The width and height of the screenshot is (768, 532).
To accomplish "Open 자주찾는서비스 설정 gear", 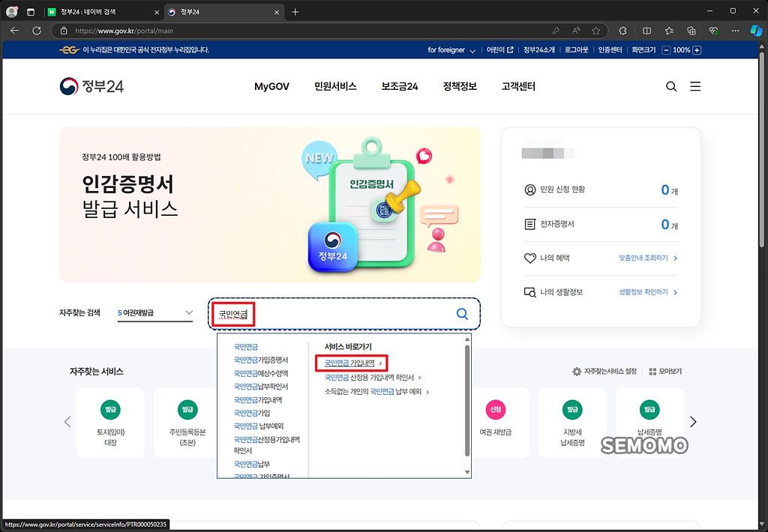I will (604, 372).
